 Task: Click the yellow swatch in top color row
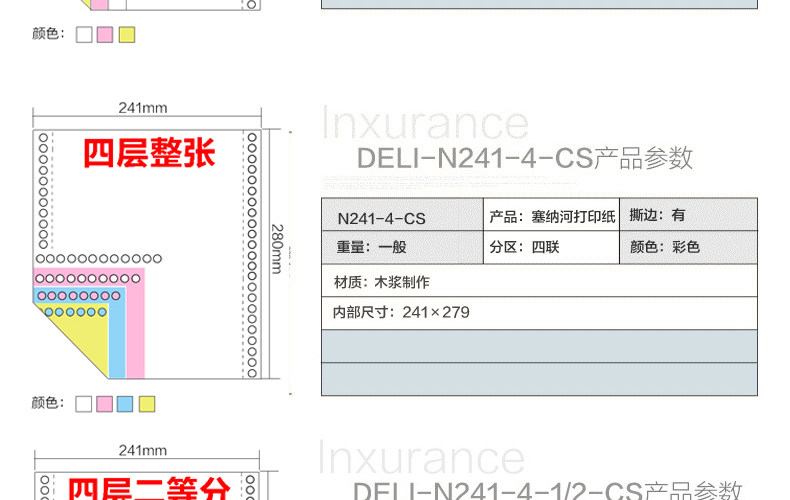pos(126,35)
